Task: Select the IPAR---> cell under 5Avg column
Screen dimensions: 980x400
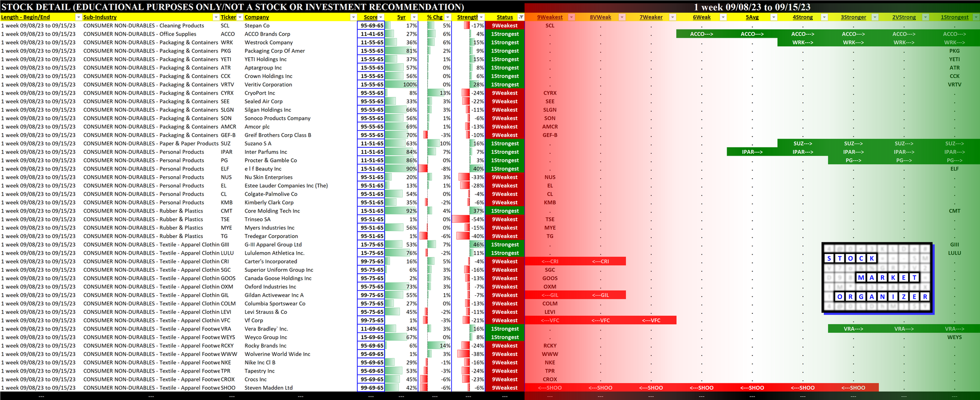Action: click(752, 152)
